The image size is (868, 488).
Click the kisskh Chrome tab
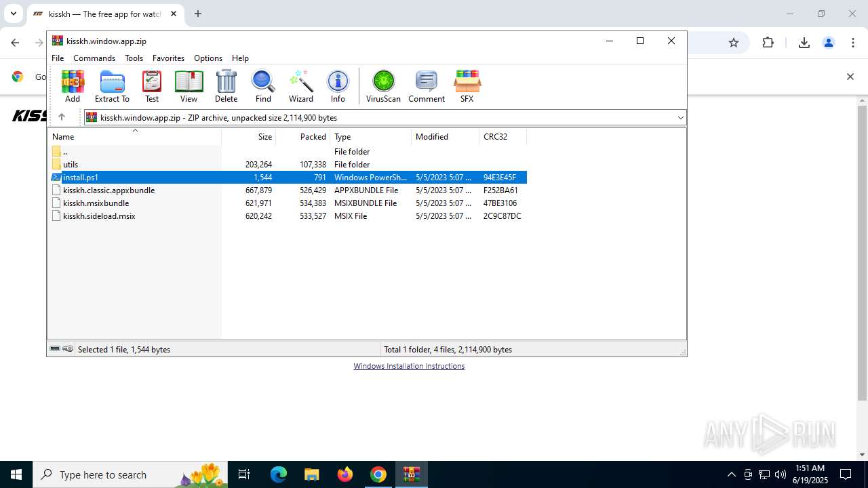pos(104,14)
